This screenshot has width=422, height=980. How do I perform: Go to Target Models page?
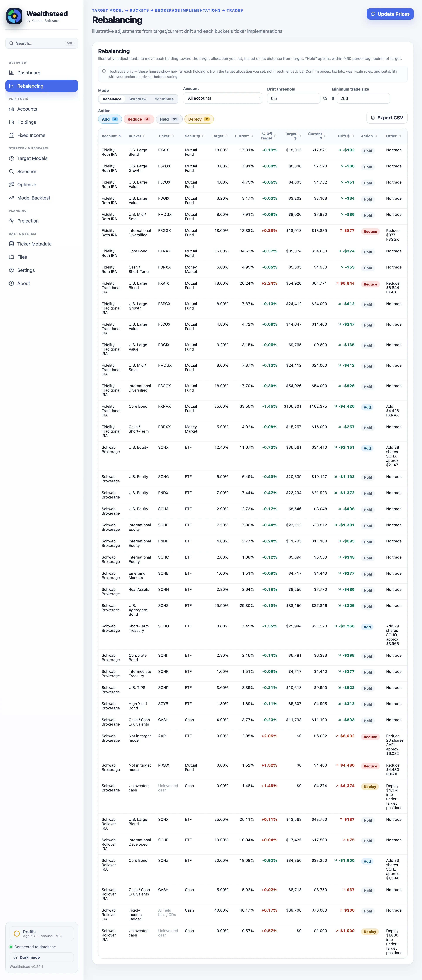point(42,158)
